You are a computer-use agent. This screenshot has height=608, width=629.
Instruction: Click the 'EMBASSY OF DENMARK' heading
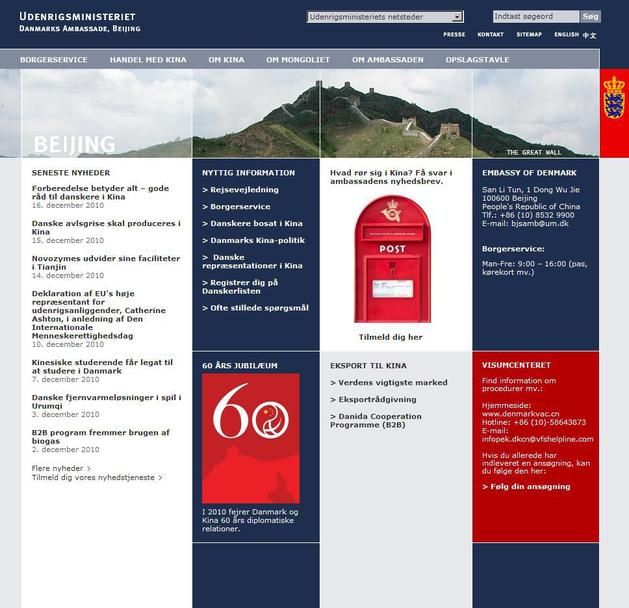tap(529, 173)
